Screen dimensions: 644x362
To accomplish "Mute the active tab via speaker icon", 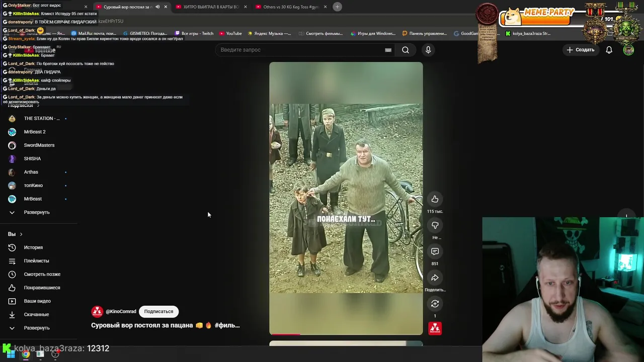I will coord(157,7).
